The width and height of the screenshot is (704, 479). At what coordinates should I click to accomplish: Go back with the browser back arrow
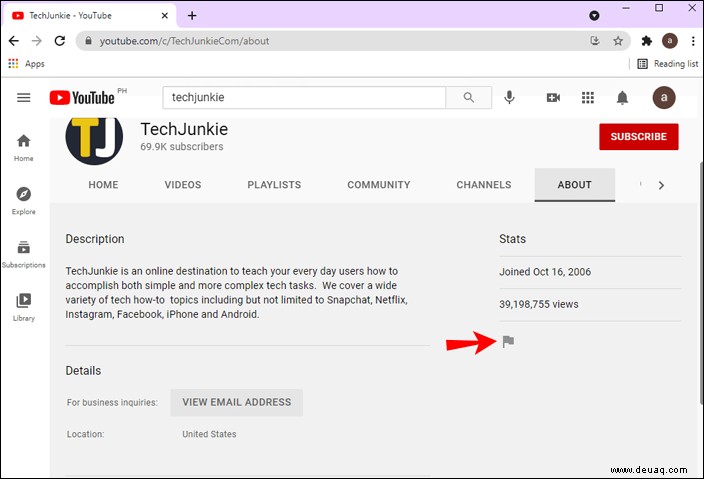click(x=14, y=41)
